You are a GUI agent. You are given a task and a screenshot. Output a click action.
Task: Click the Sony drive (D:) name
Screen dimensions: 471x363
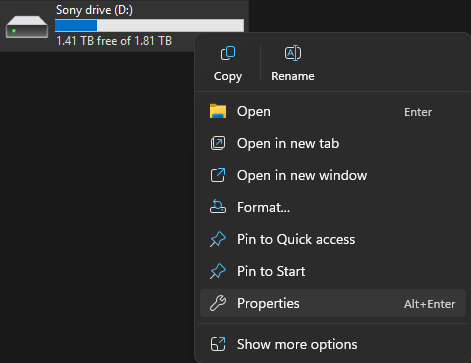coord(94,10)
